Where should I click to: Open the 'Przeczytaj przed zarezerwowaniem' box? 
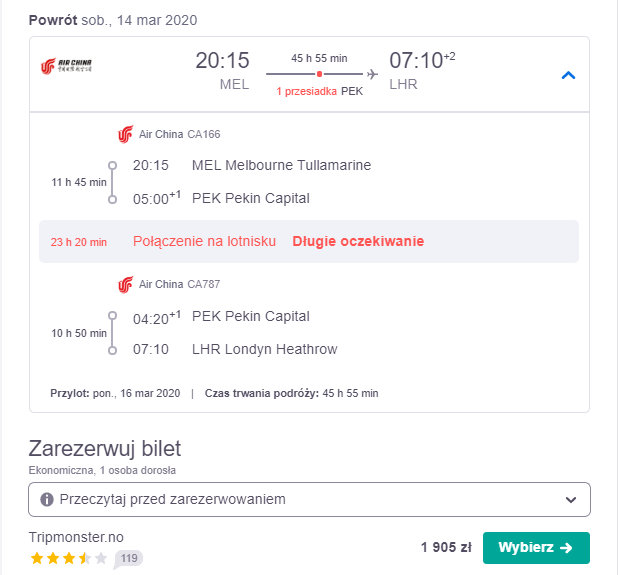click(309, 499)
